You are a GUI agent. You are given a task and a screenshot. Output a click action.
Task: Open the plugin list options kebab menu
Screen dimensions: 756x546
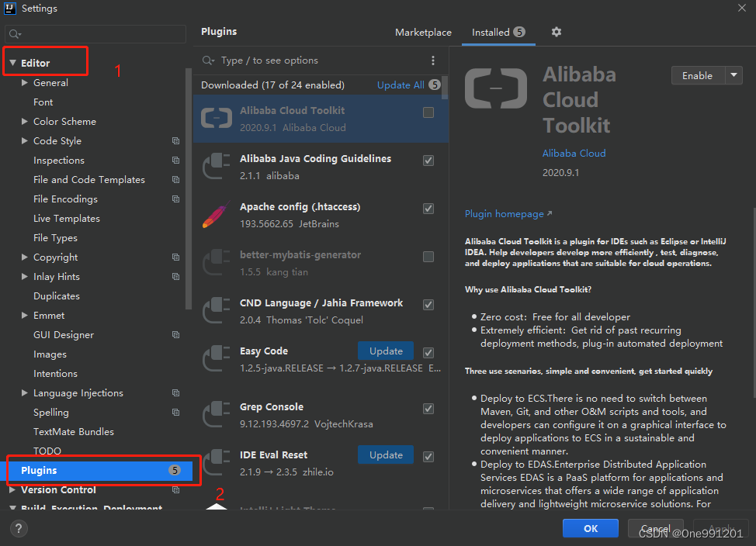(433, 60)
